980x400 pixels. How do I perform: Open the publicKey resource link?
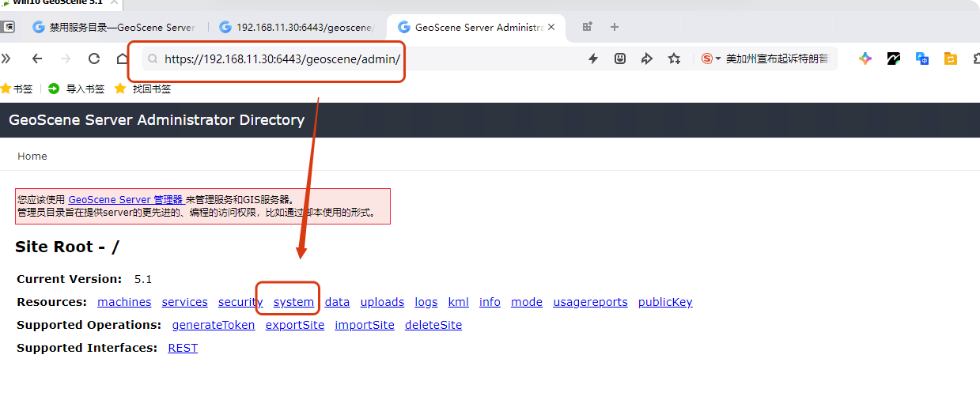click(x=665, y=302)
